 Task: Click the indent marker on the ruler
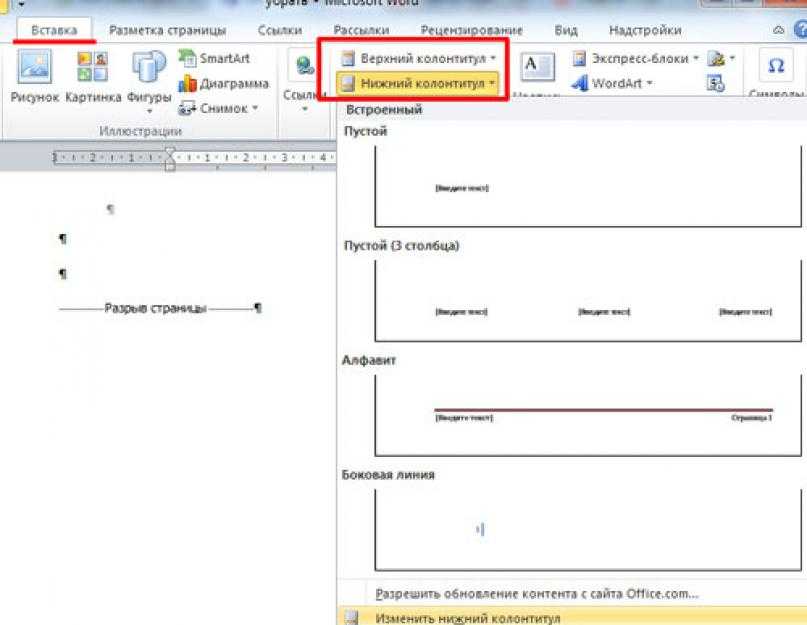coord(170,159)
